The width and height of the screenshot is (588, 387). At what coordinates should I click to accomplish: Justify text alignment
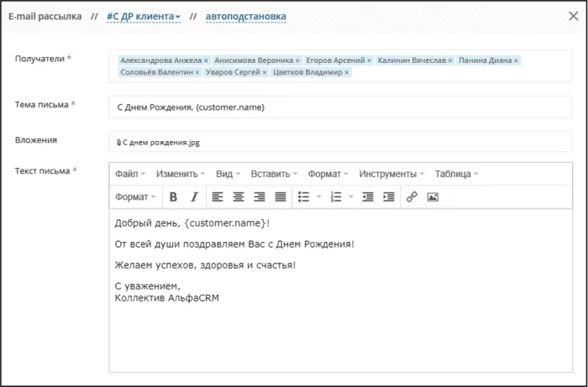[x=281, y=196]
